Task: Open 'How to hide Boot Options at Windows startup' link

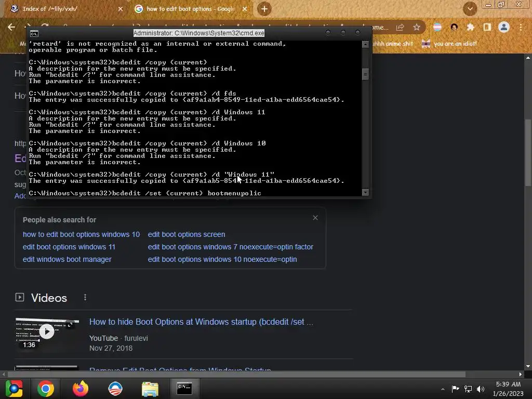Action: (201, 322)
